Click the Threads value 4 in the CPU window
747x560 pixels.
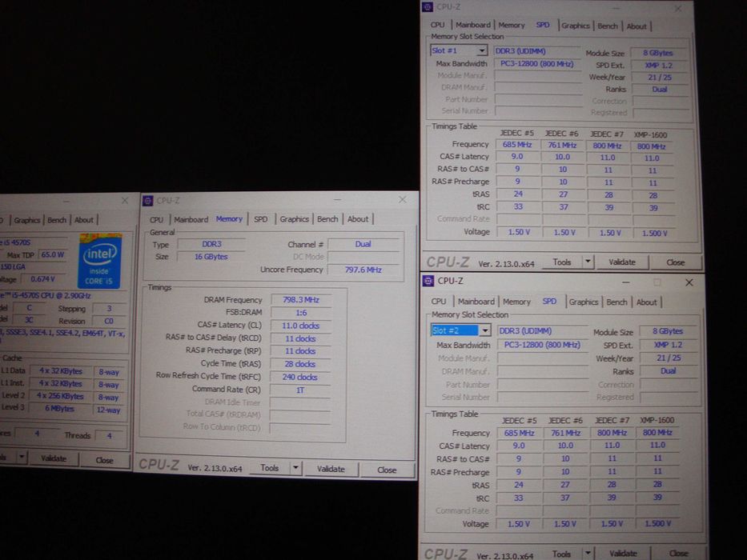click(109, 435)
